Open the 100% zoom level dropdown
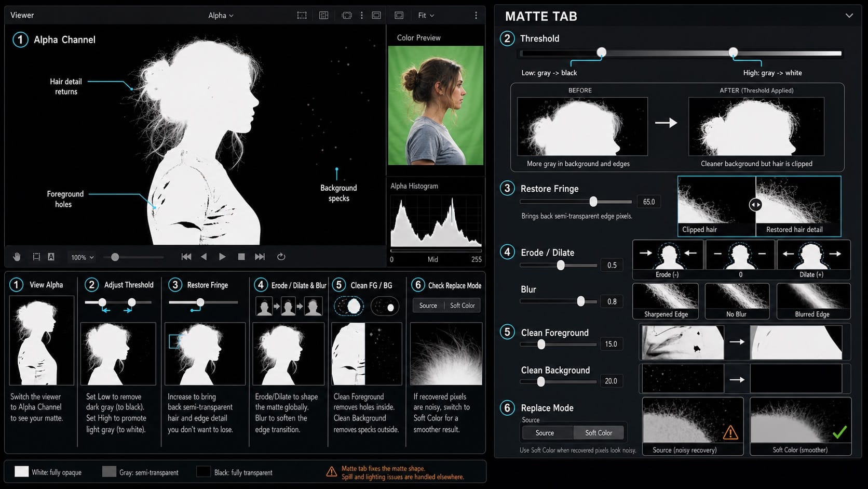Viewport: 868px width, 489px height. 82,257
